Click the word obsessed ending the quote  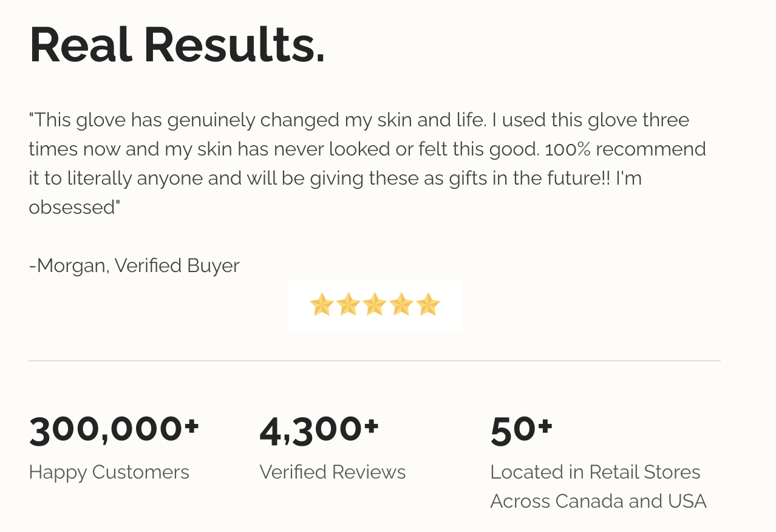75,207
